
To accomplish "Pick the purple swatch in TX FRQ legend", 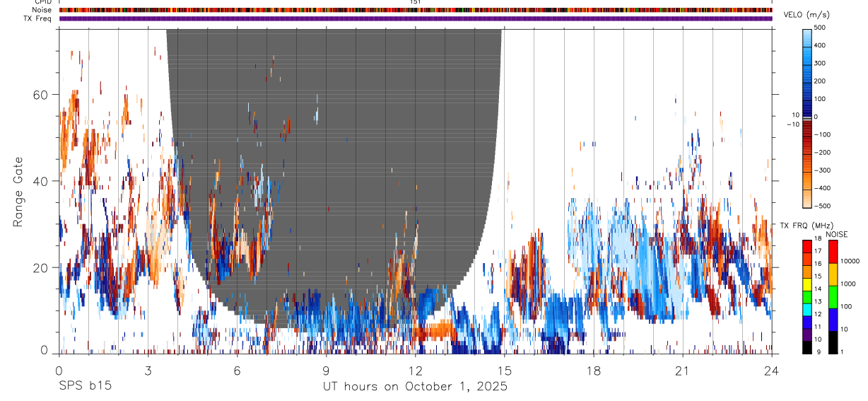I will click(807, 335).
